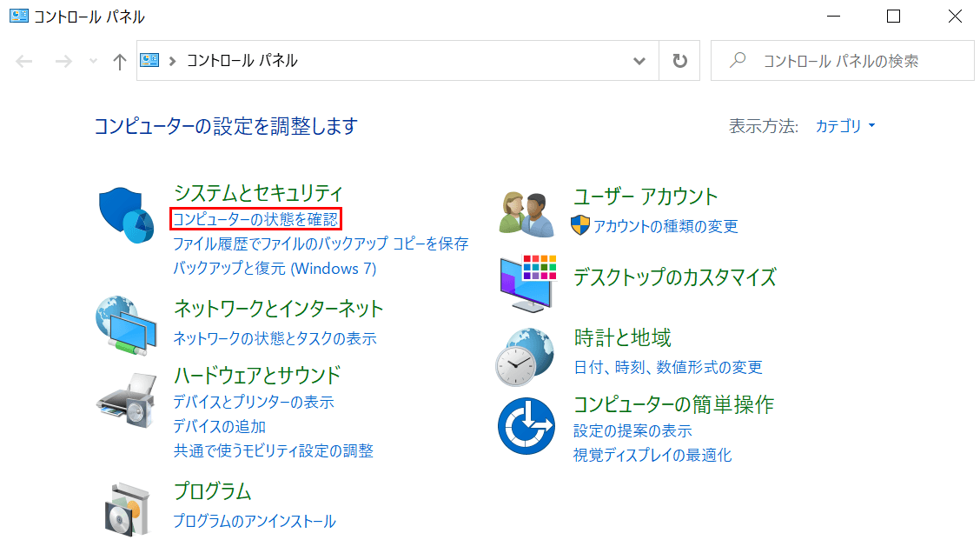
Task: Open 時計と地域 category
Action: (x=623, y=338)
